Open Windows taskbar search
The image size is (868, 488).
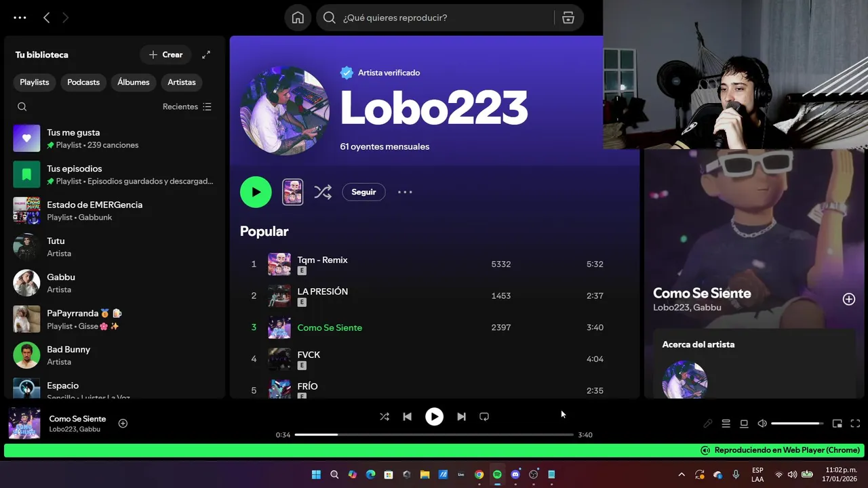(334, 474)
